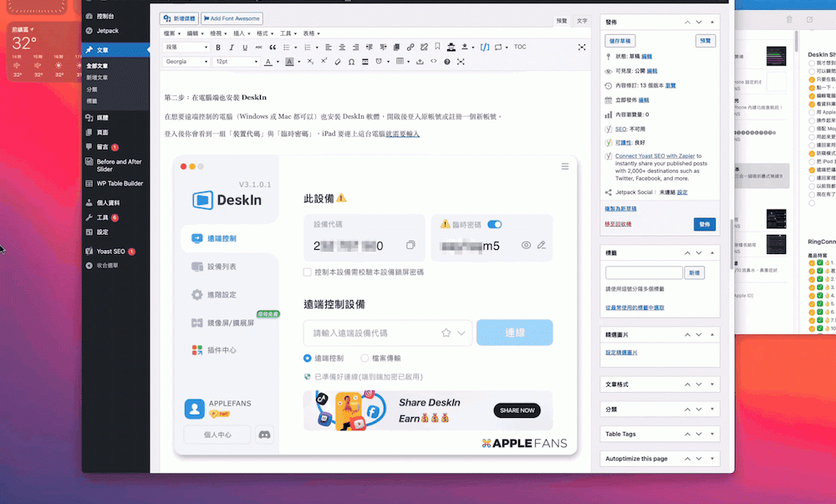The image size is (836, 504).
Task: Open the 插入 menu in the editor
Action: tap(242, 33)
